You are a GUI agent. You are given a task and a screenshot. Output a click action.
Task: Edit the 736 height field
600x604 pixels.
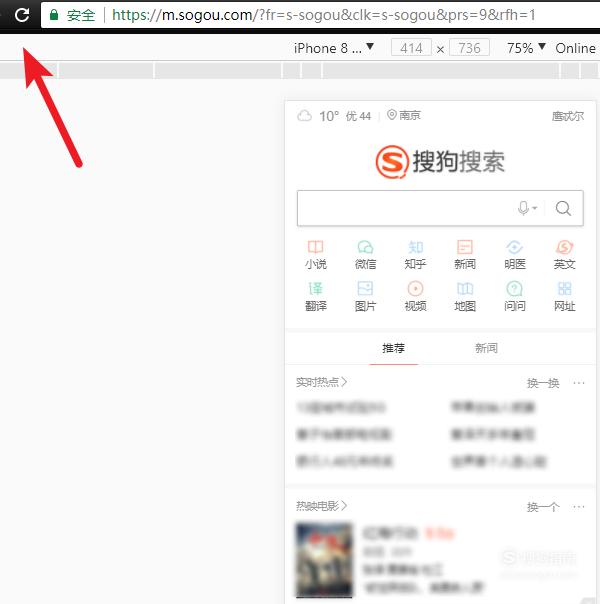469,48
